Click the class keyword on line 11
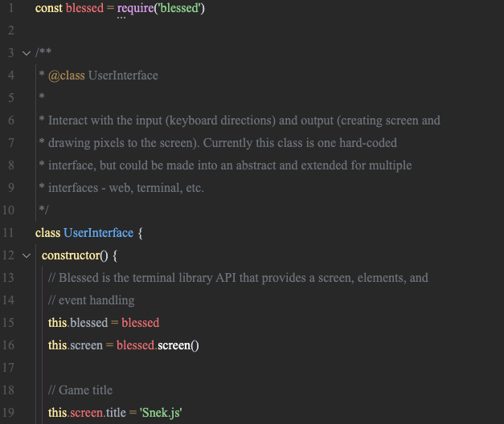The width and height of the screenshot is (504, 424). 48,233
